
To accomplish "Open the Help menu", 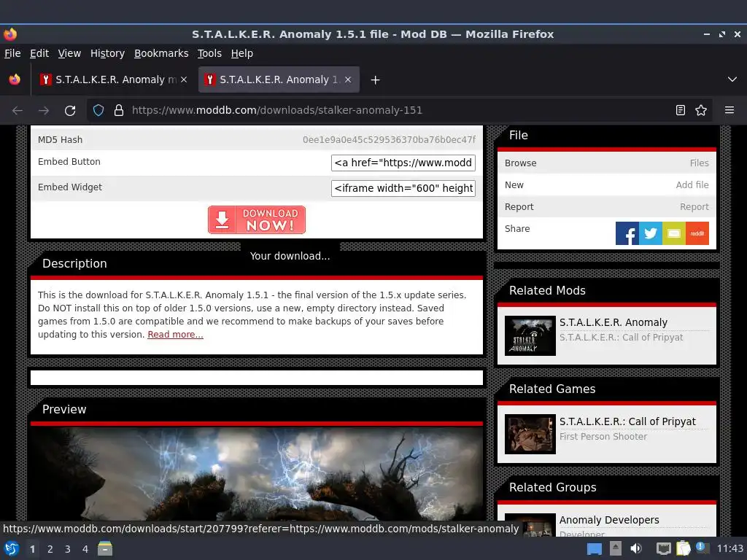I will pos(242,53).
